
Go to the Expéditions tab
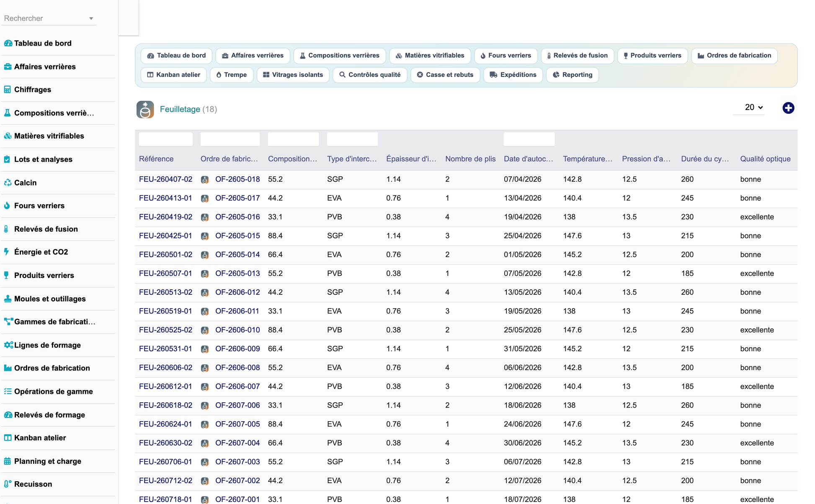[513, 75]
